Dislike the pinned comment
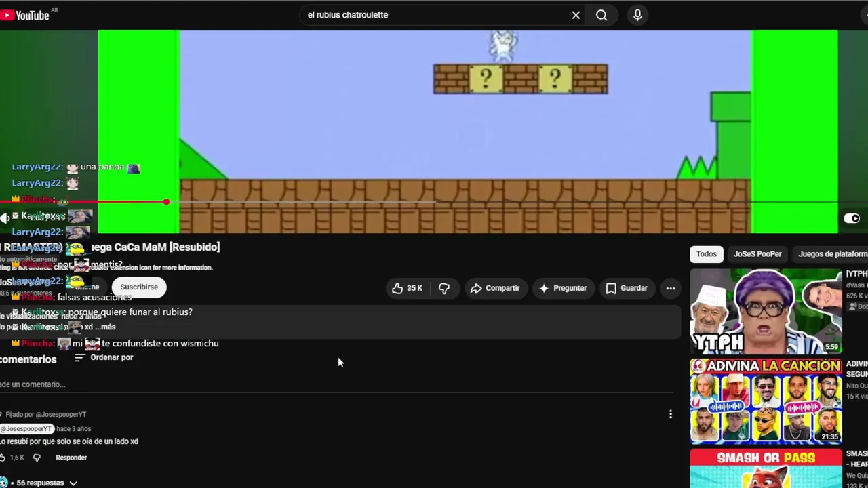Screen dimensions: 868x488 [x=37, y=457]
